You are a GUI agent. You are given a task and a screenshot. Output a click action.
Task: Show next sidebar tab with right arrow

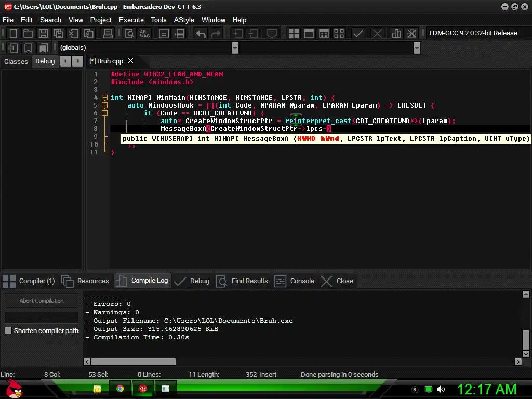pyautogui.click(x=78, y=61)
